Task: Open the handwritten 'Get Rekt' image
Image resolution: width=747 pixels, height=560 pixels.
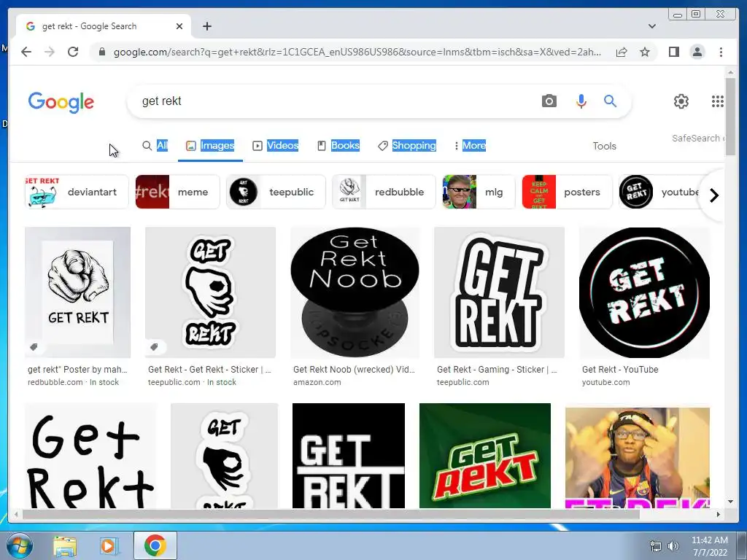Action: [x=90, y=456]
